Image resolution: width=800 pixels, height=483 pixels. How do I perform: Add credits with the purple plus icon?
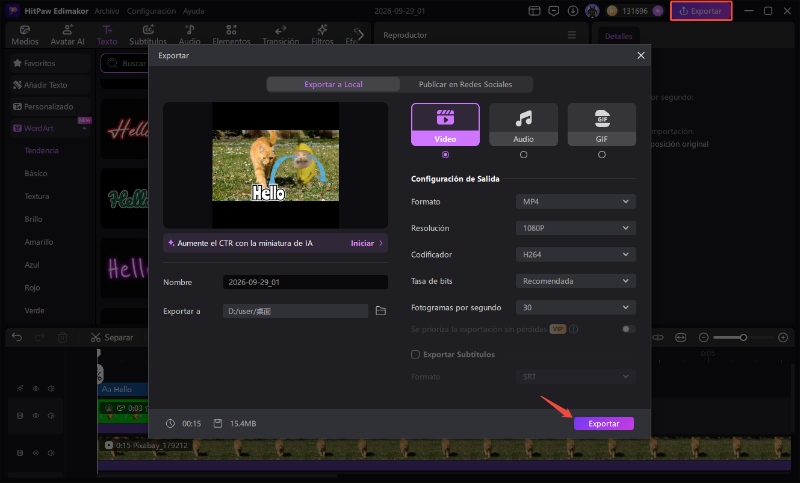click(658, 11)
